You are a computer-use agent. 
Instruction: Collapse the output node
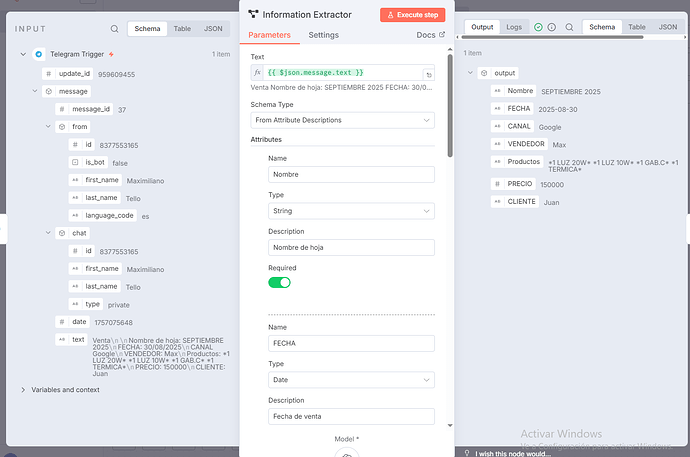(470, 73)
